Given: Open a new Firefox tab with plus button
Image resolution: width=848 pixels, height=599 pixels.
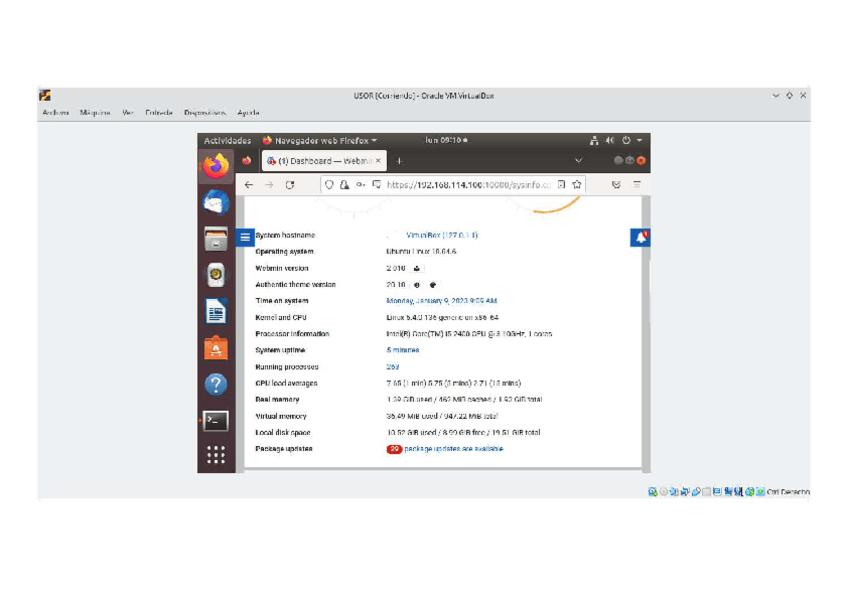Looking at the screenshot, I should [399, 161].
